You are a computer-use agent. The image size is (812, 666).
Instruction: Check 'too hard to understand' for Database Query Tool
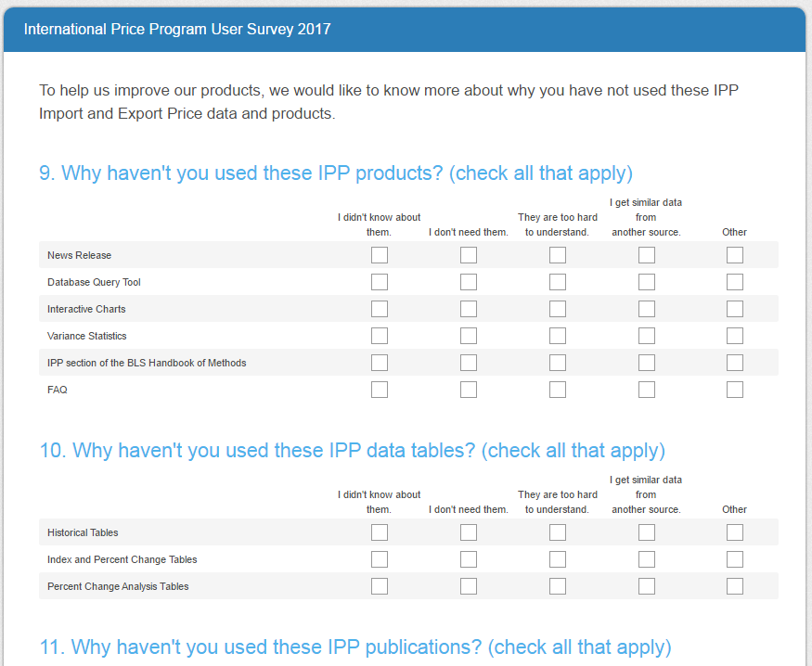click(x=558, y=282)
